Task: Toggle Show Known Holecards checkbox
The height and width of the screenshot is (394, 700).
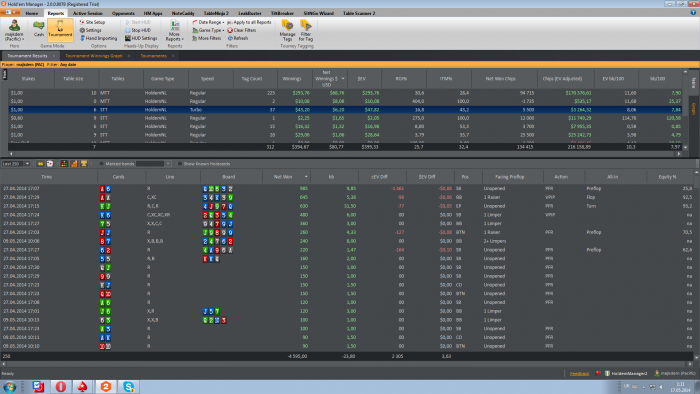Action: point(180,164)
